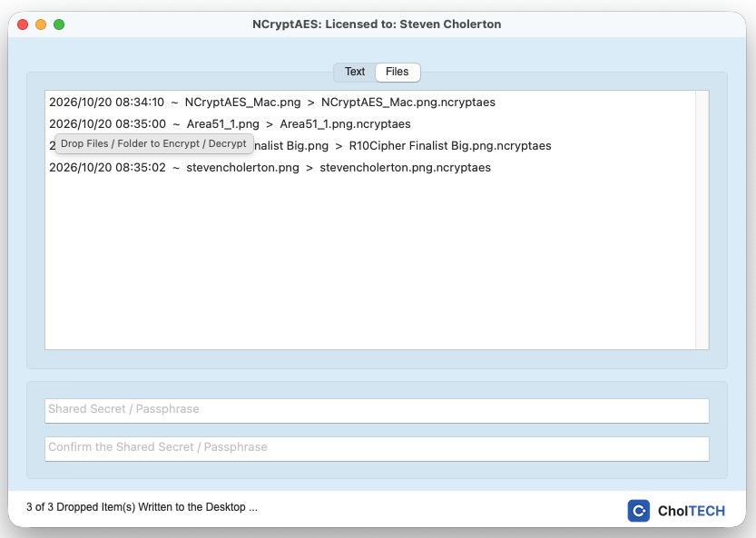756x538 pixels.
Task: Click the Shared Secret / Passphrase field
Action: (x=377, y=411)
